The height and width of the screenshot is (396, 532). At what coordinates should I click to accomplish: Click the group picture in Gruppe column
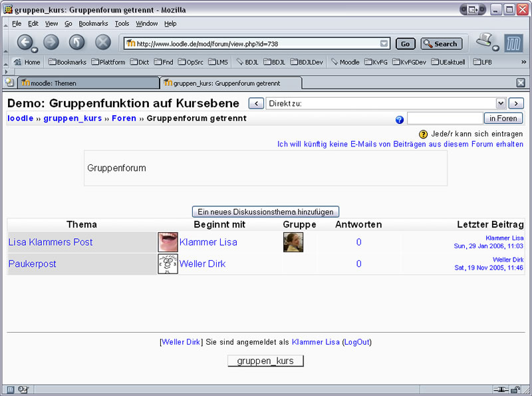[293, 242]
